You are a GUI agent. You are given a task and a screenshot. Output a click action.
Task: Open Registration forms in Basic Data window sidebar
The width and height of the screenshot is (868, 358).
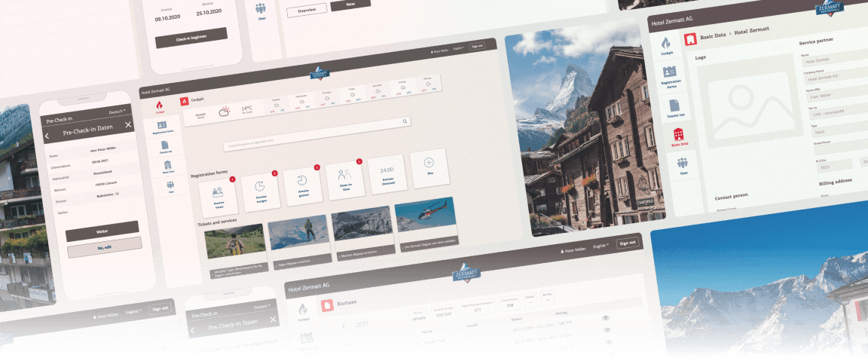pos(670,76)
